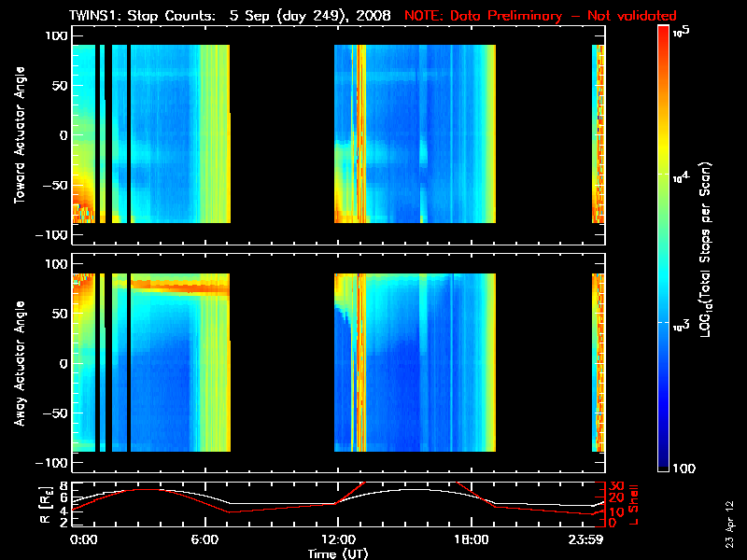Screen dimensions: 747x560
Task: Select the 0:00 time tick label
Action: tap(83, 539)
